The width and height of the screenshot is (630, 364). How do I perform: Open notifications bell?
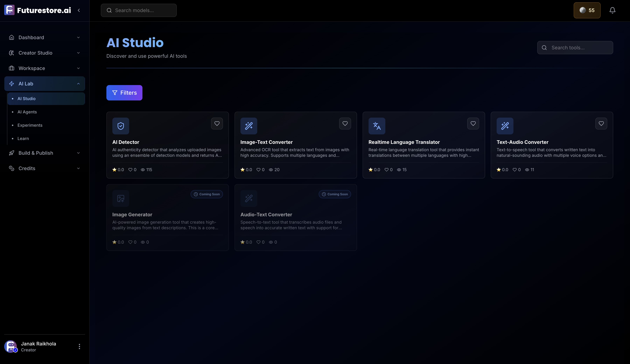click(612, 10)
